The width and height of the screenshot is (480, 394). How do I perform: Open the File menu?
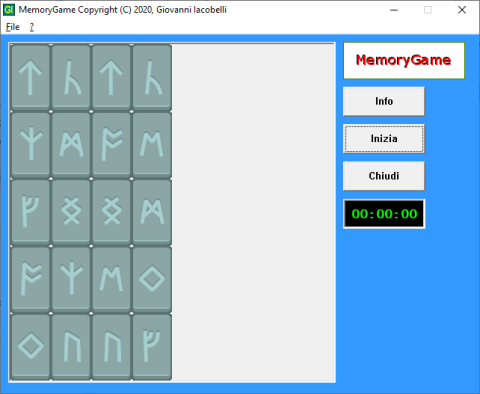click(x=13, y=27)
